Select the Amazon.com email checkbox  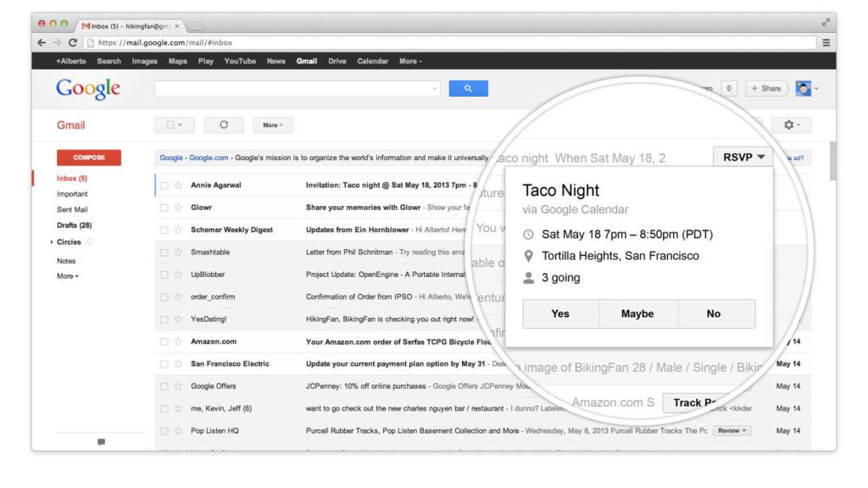pos(165,341)
